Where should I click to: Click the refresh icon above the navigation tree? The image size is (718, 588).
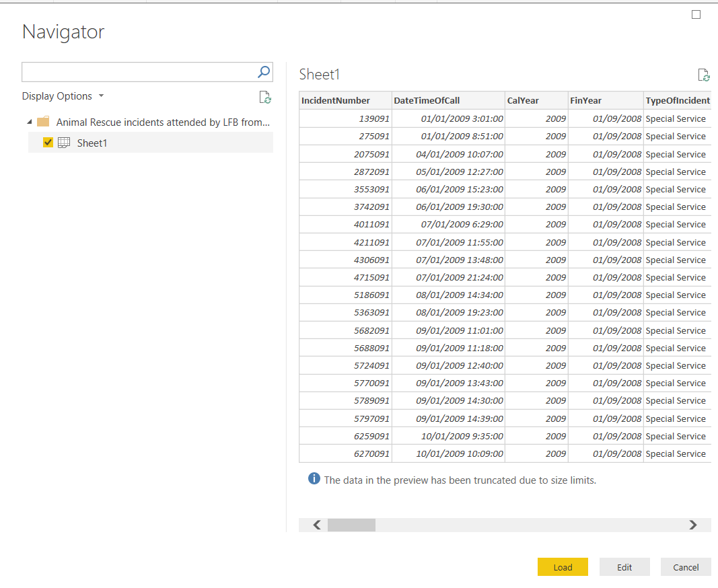(265, 98)
